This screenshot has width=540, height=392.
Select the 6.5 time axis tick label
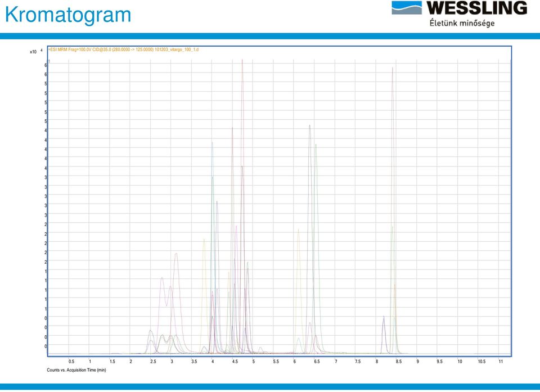(317, 362)
